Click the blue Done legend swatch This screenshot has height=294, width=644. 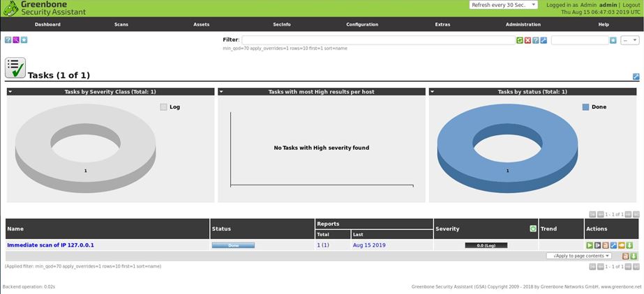pyautogui.click(x=585, y=107)
